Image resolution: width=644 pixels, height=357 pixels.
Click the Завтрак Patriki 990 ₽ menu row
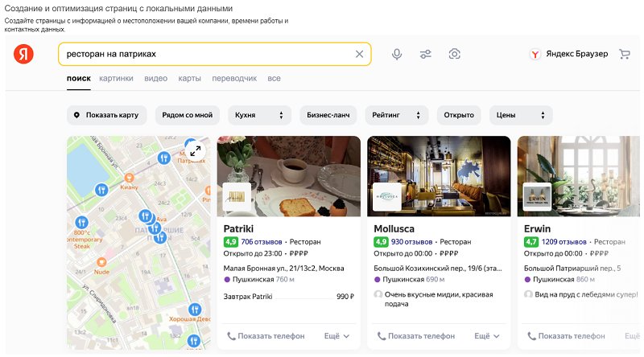[289, 296]
